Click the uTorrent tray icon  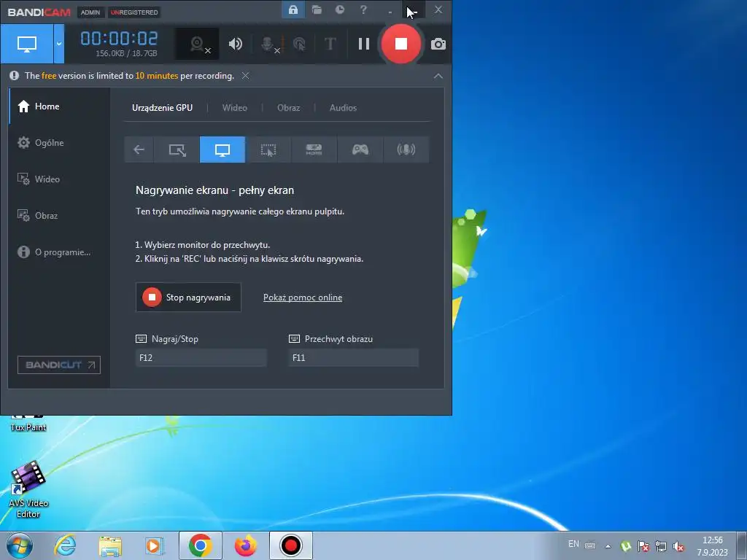(x=625, y=546)
